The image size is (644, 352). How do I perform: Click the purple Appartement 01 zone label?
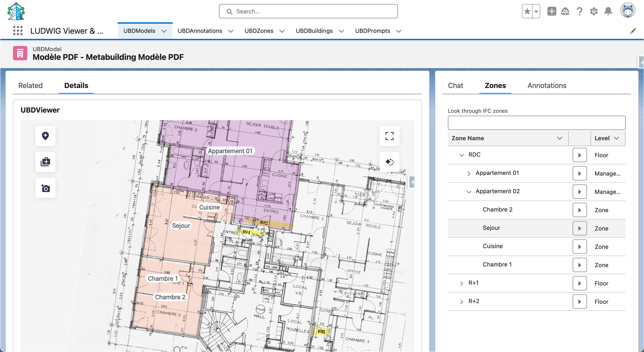pyautogui.click(x=230, y=151)
